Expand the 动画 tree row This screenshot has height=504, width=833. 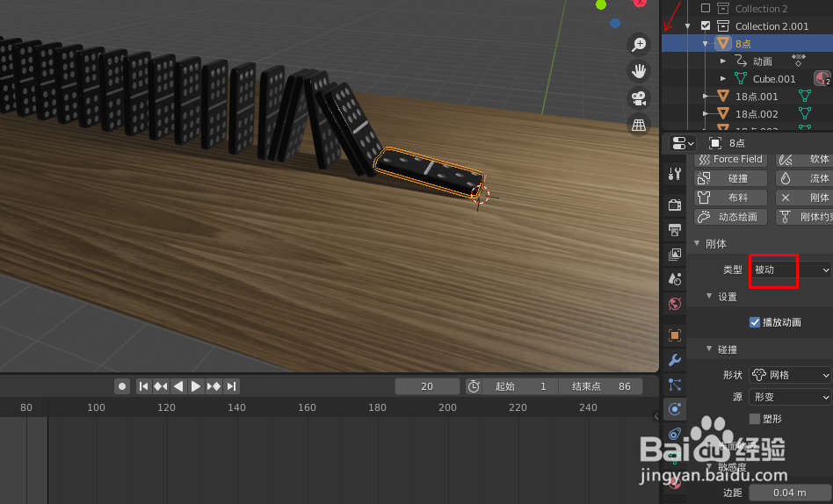coord(723,61)
